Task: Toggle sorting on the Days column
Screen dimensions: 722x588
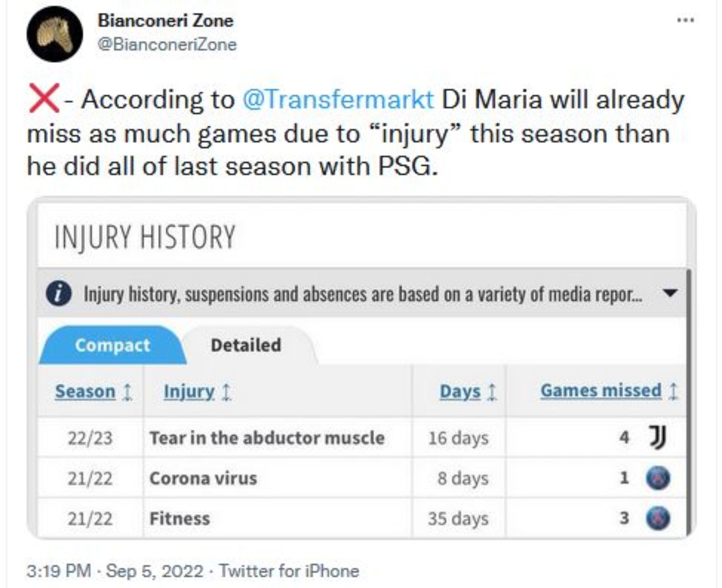Action: pos(493,391)
